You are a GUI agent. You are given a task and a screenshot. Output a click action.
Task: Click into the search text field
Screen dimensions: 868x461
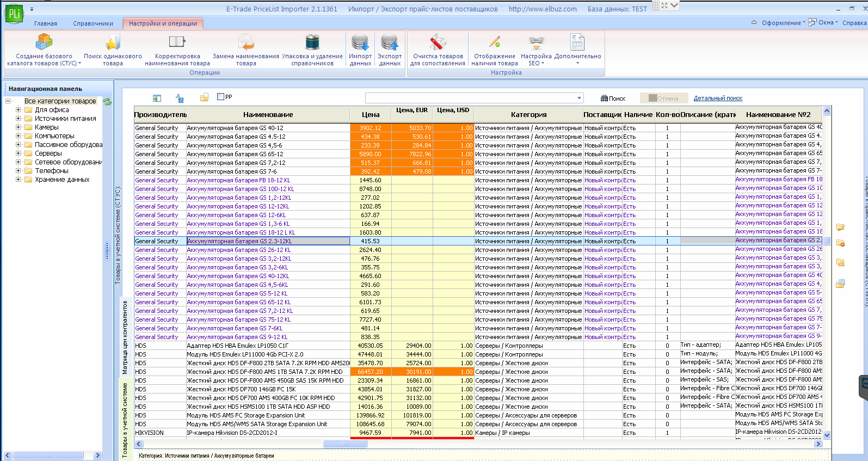click(471, 99)
